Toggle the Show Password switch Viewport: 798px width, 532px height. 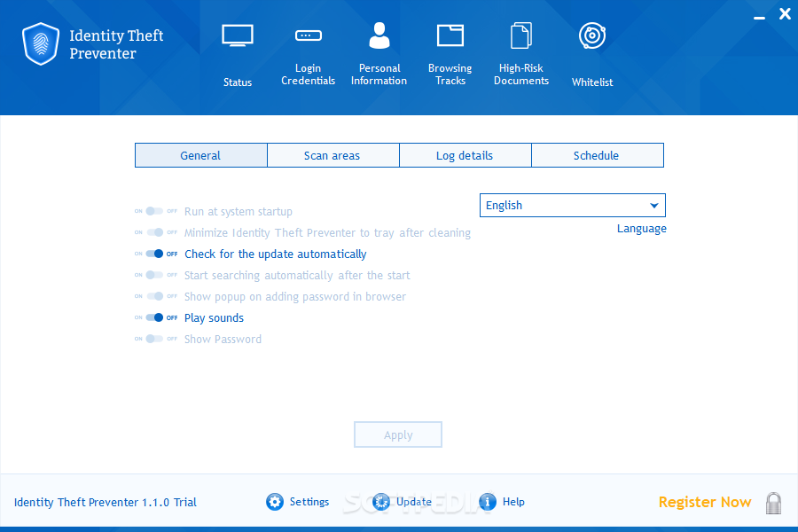pos(154,339)
